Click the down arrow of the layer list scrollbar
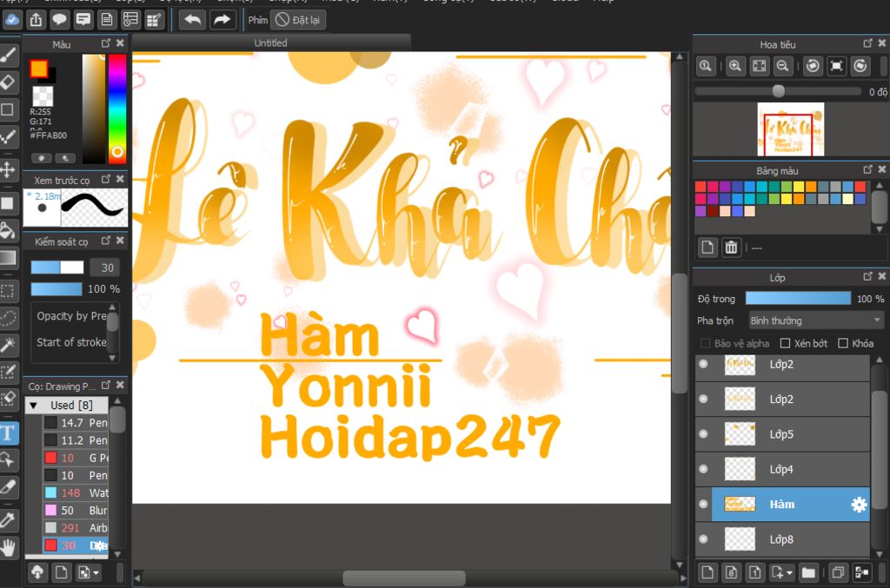Viewport: 890px width, 588px height. pyautogui.click(x=880, y=554)
